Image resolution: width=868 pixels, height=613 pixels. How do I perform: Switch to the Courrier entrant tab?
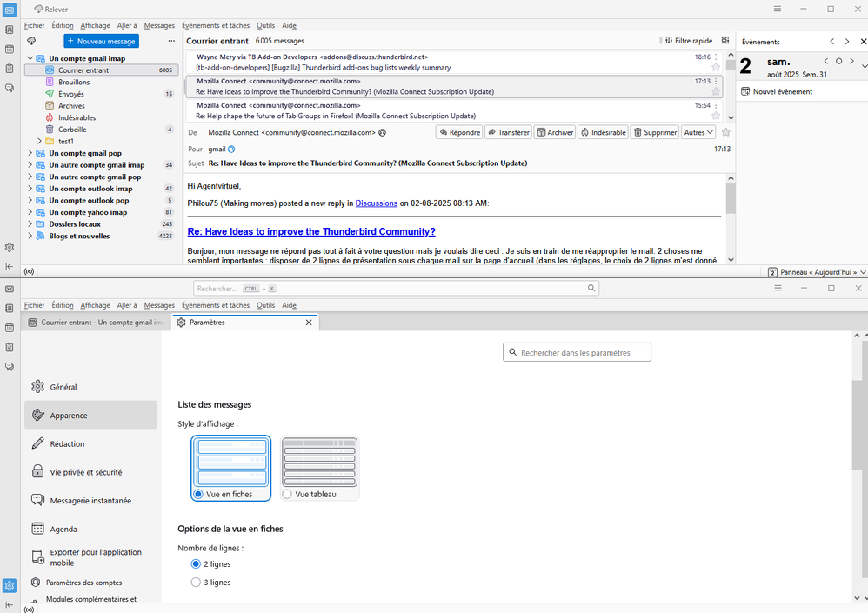click(96, 323)
